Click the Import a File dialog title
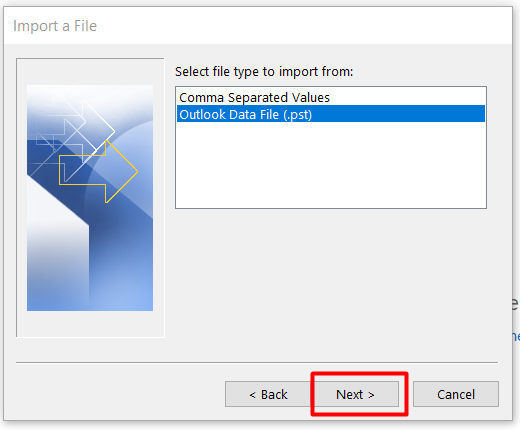This screenshot has height=430, width=520. click(x=55, y=26)
